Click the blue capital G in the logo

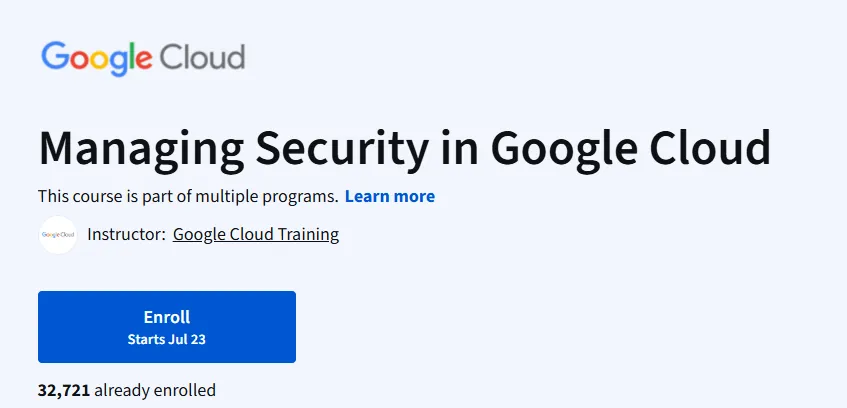click(54, 55)
